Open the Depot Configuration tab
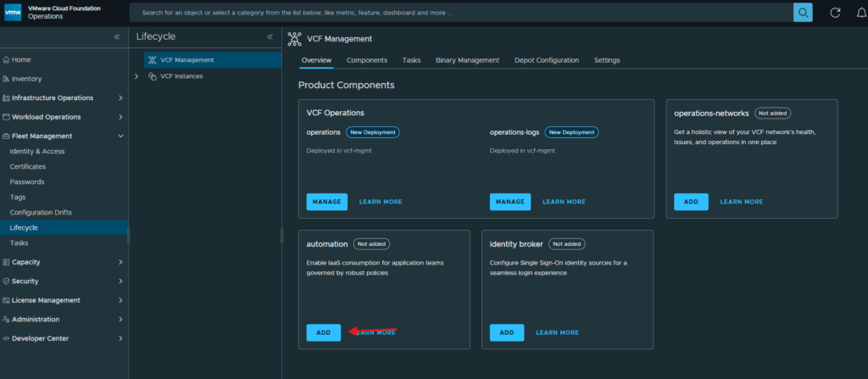 pyautogui.click(x=547, y=60)
